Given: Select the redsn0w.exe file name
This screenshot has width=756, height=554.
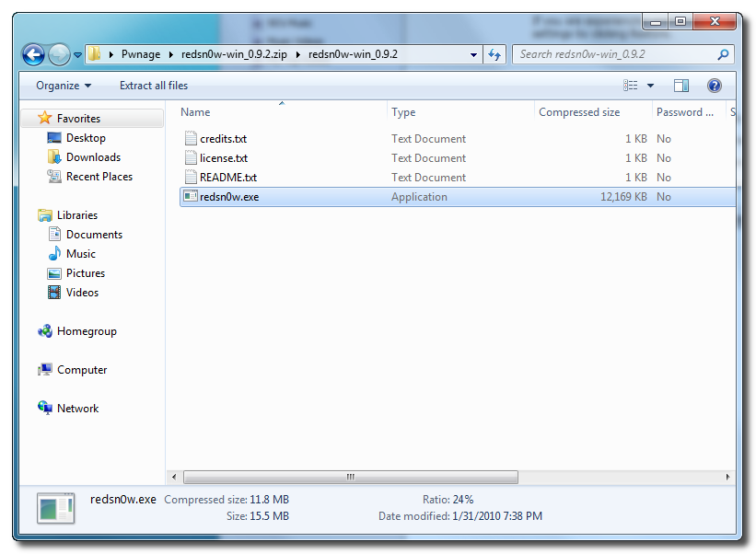Looking at the screenshot, I should (229, 197).
